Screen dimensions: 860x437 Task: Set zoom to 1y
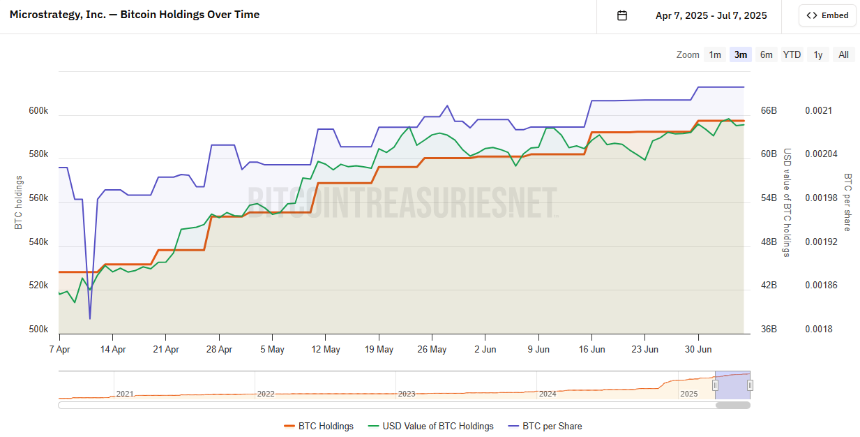tap(818, 55)
